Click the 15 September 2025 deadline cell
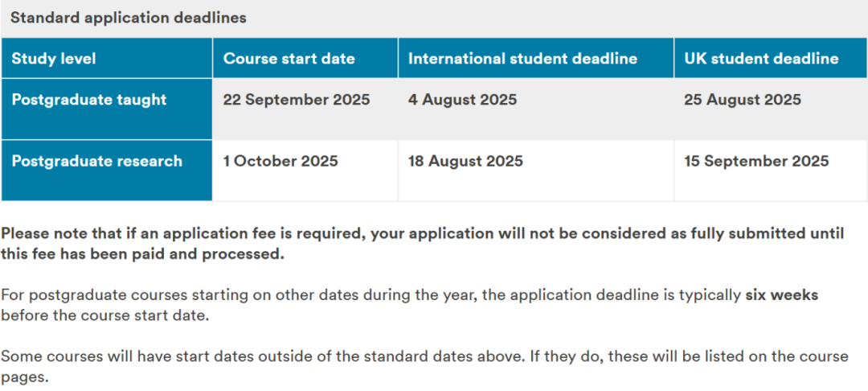The width and height of the screenshot is (868, 391). [x=756, y=161]
